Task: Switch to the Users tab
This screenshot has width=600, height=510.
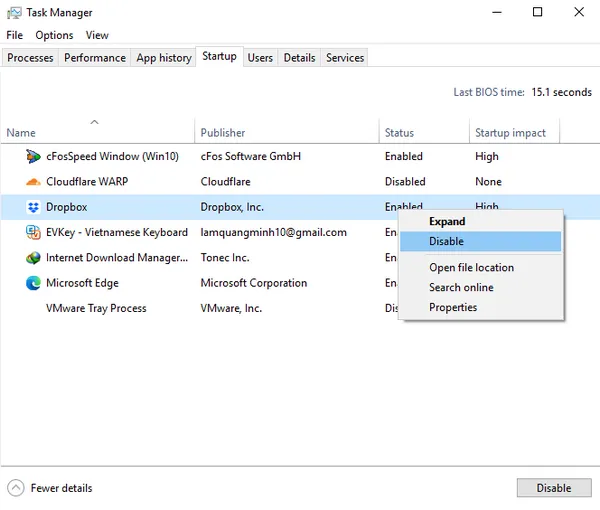Action: point(260,58)
